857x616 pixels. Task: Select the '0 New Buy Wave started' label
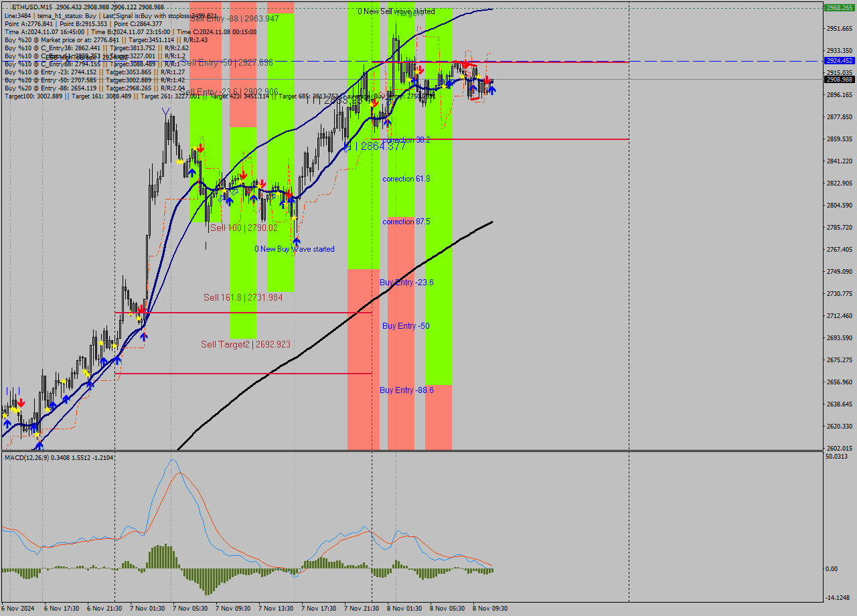coord(295,249)
